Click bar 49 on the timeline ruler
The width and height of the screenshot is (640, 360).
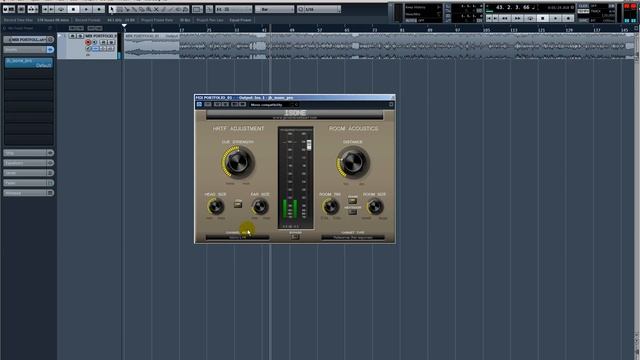[x=292, y=30]
